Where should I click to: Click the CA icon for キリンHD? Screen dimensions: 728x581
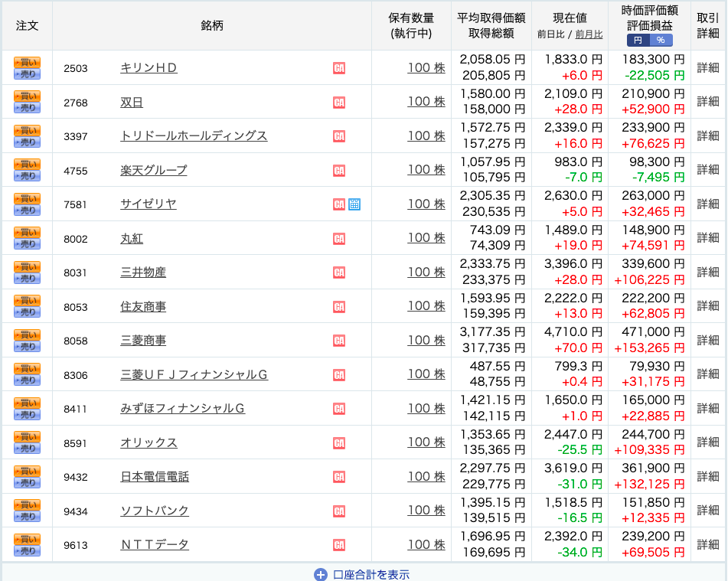(339, 68)
